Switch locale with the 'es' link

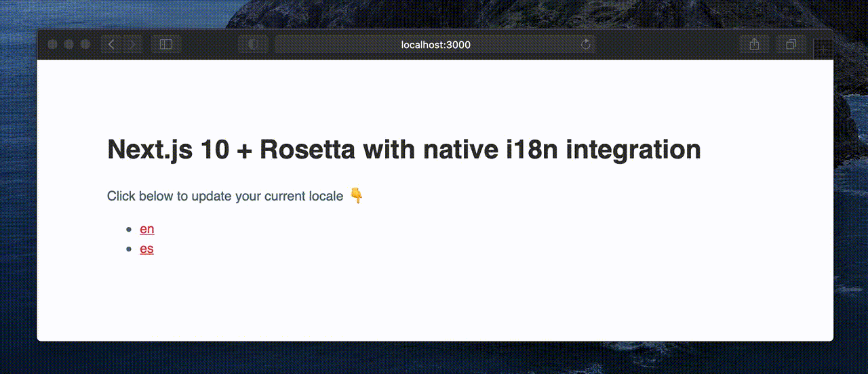point(146,249)
